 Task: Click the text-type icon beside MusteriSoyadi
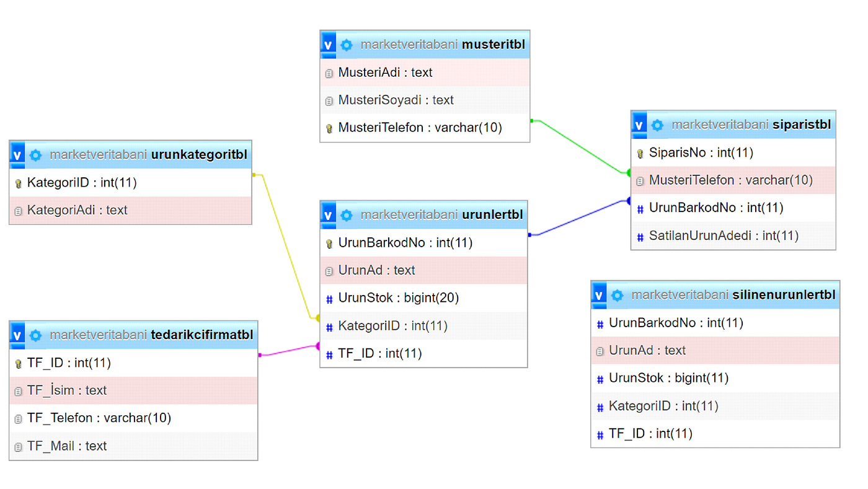pyautogui.click(x=329, y=101)
